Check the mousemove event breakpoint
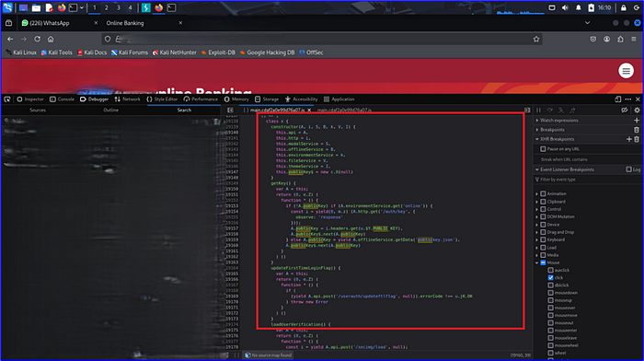 point(550,315)
